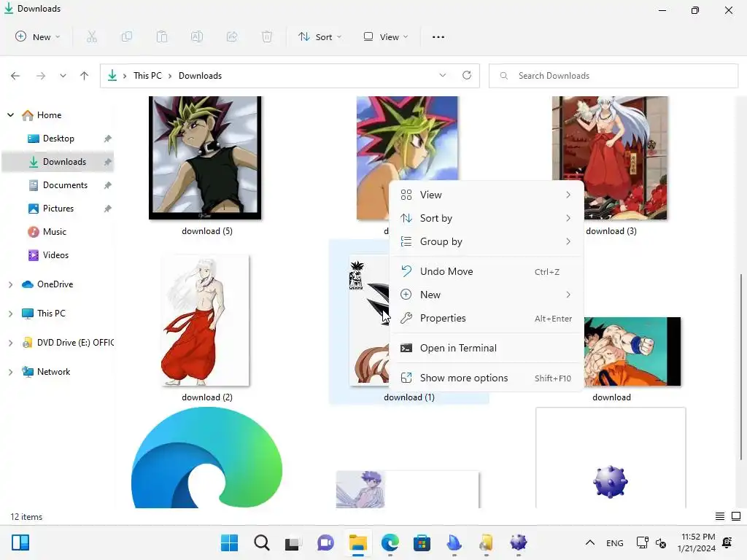Image resolution: width=747 pixels, height=560 pixels.
Task: Click the spiky purple ball taskbar icon
Action: click(x=519, y=542)
